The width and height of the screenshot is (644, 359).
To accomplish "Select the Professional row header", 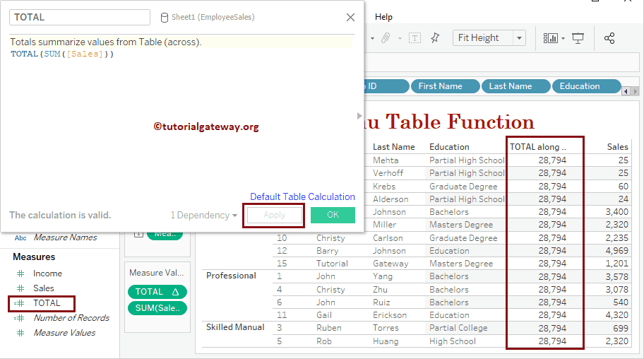I will click(231, 276).
